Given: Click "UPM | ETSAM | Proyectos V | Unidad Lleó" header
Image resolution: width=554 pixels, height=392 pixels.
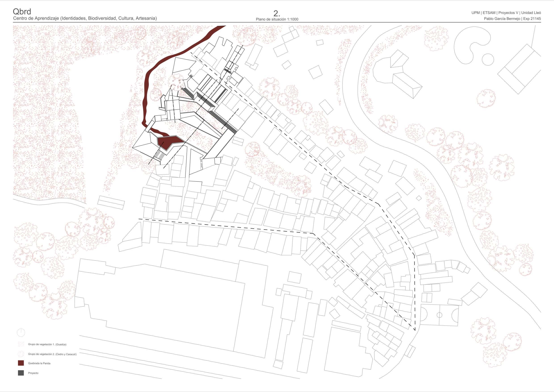Looking at the screenshot, I should click(506, 13).
